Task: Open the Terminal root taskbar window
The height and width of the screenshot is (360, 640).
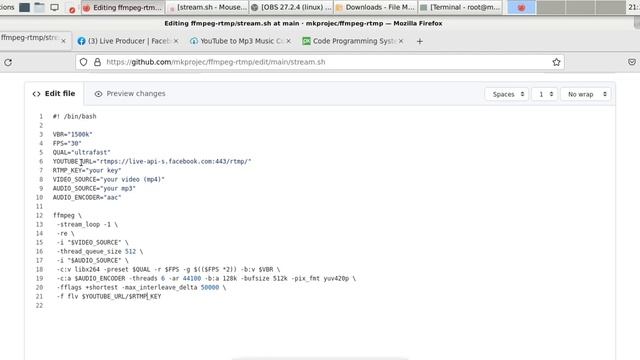Action: (460, 7)
